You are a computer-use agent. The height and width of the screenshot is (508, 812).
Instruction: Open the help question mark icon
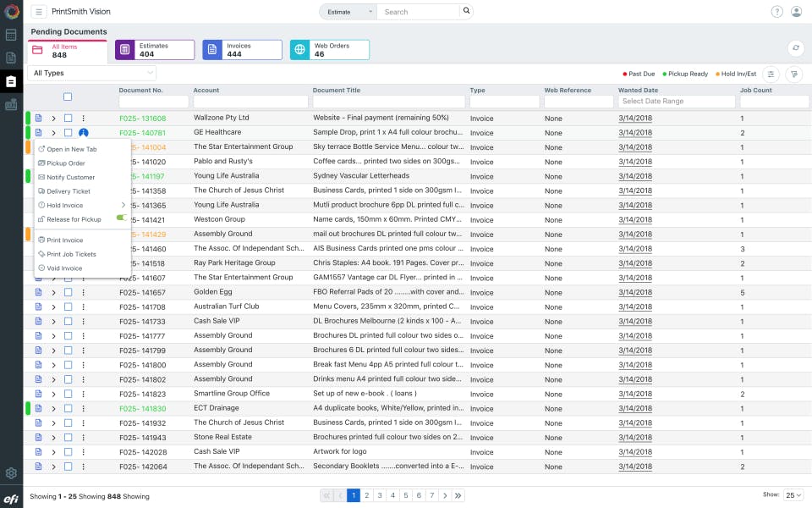point(776,12)
